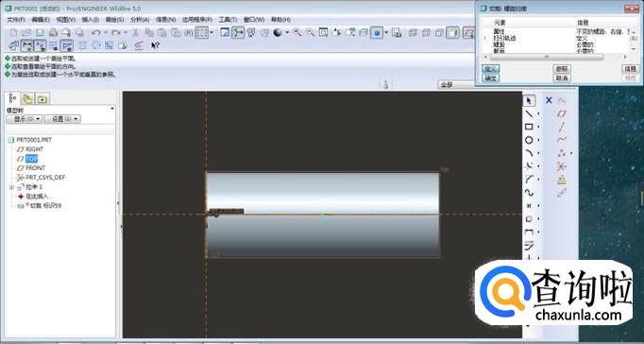
Task: Select the Line sketch tool
Action: click(529, 113)
